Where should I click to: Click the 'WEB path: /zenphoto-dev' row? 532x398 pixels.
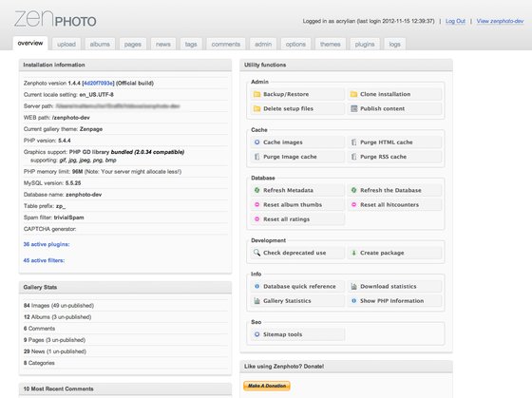(x=125, y=118)
